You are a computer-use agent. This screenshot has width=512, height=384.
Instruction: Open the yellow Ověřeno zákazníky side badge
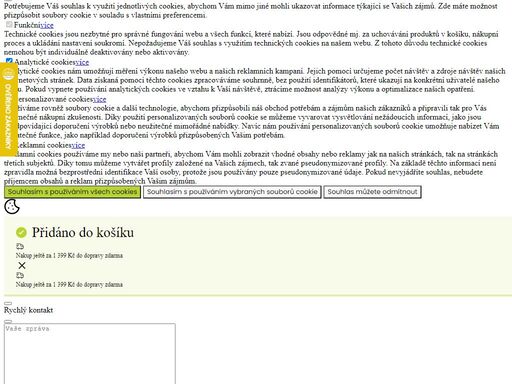pyautogui.click(x=9, y=110)
